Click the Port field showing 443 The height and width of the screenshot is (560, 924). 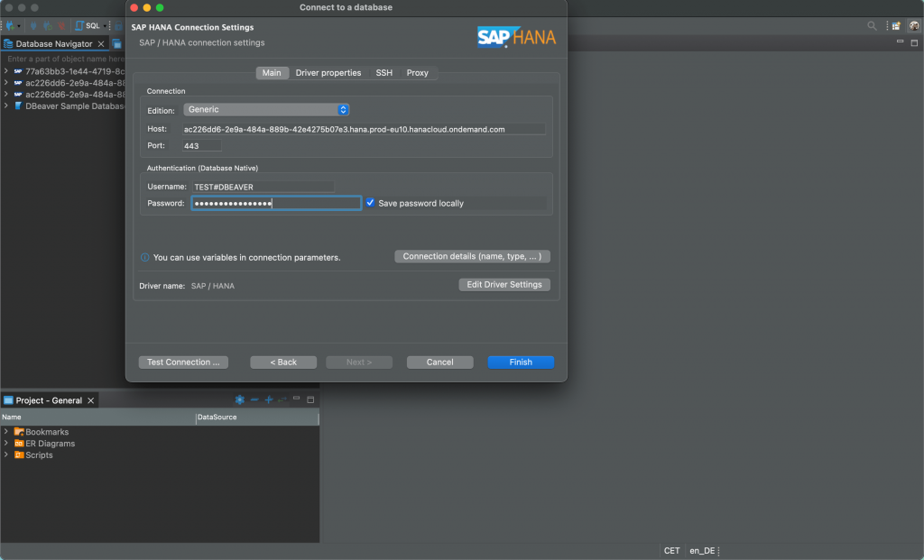201,145
